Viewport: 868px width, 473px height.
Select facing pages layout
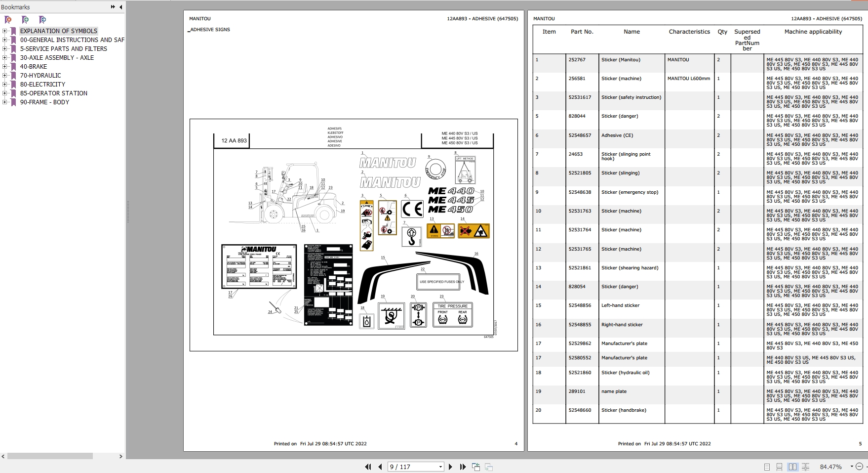792,467
